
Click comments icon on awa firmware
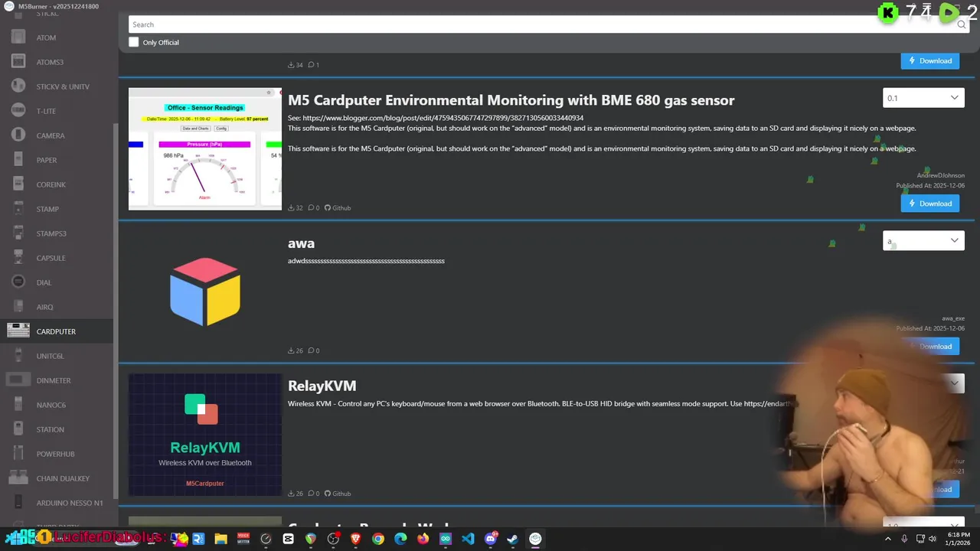(311, 350)
